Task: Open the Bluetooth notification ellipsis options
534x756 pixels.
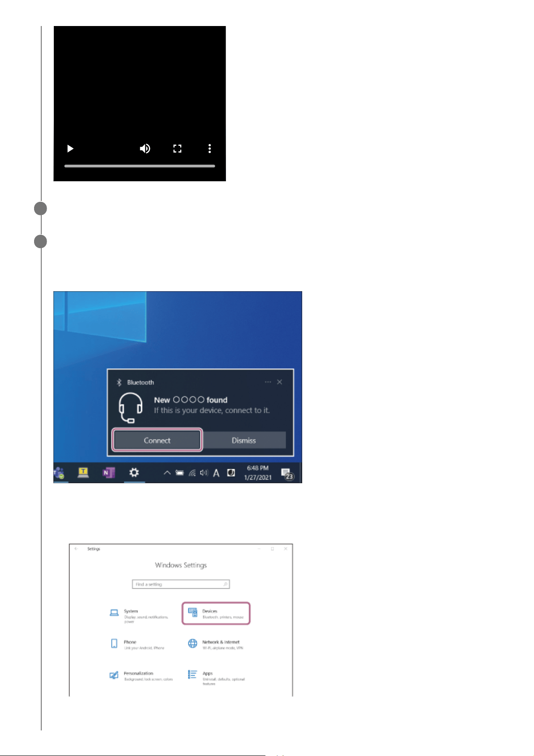Action: 268,382
